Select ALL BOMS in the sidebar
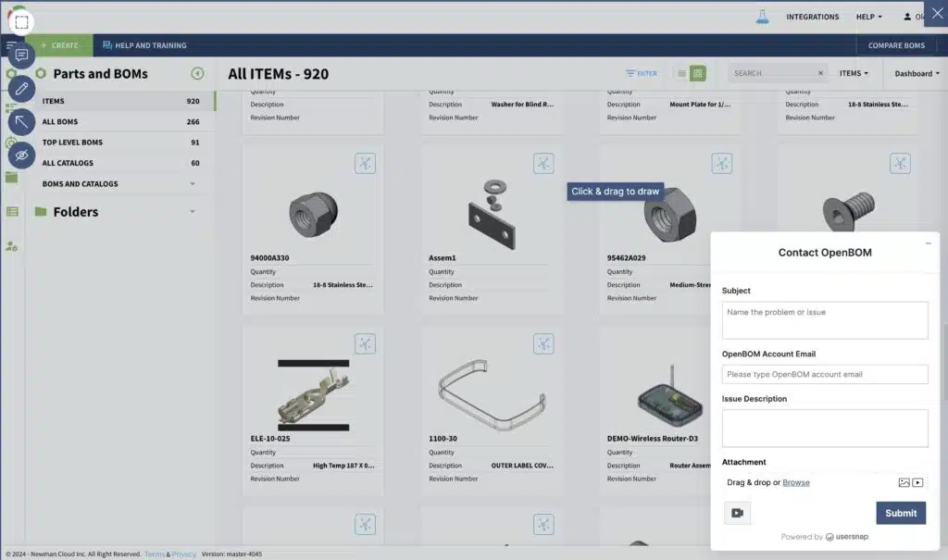This screenshot has width=948, height=560. point(121,121)
